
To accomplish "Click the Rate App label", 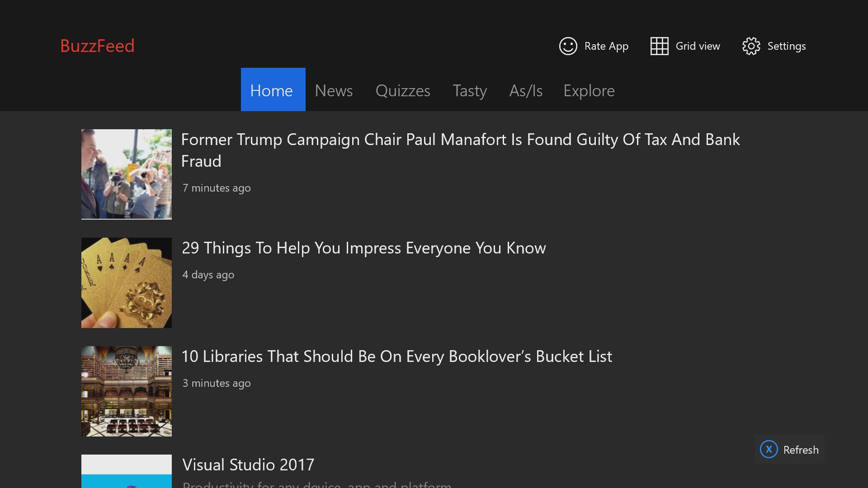I will pos(606,46).
